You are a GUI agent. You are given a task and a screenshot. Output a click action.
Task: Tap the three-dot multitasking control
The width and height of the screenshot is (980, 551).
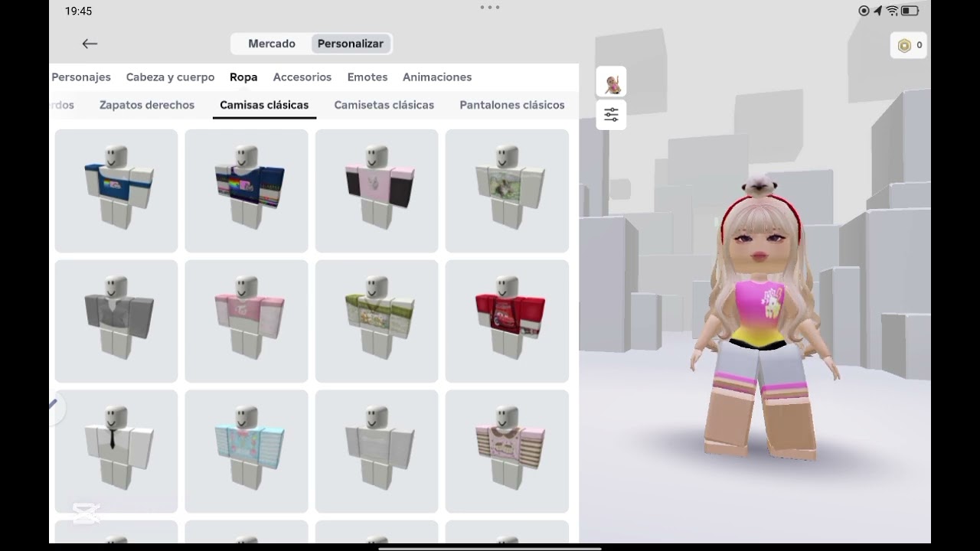coord(489,8)
